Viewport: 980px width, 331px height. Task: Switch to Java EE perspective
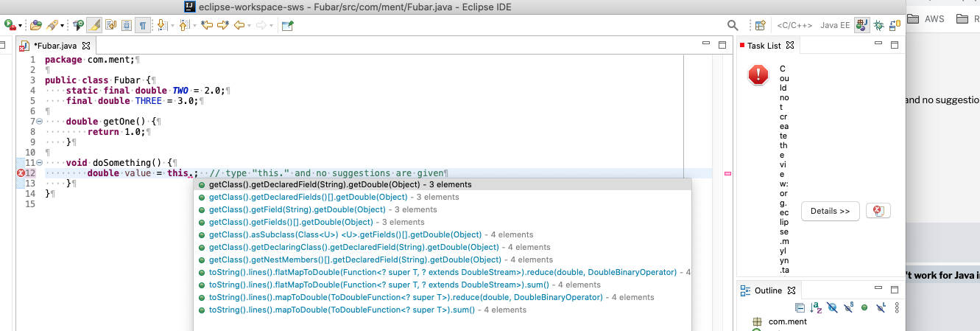[835, 26]
